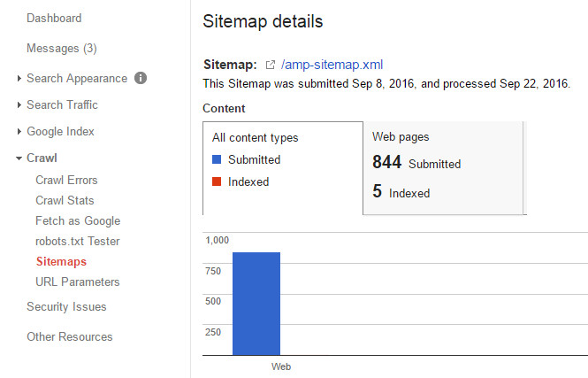Go to Crawl Errors

coord(66,180)
